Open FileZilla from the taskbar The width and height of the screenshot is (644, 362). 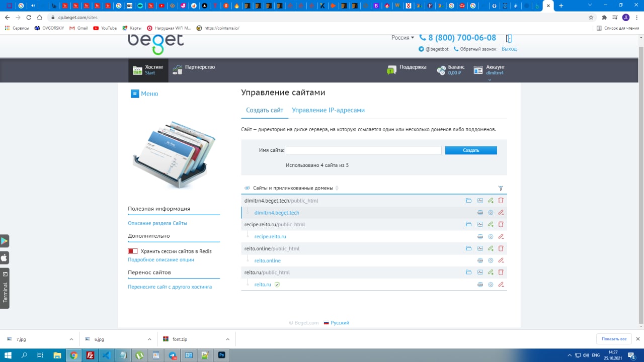90,355
